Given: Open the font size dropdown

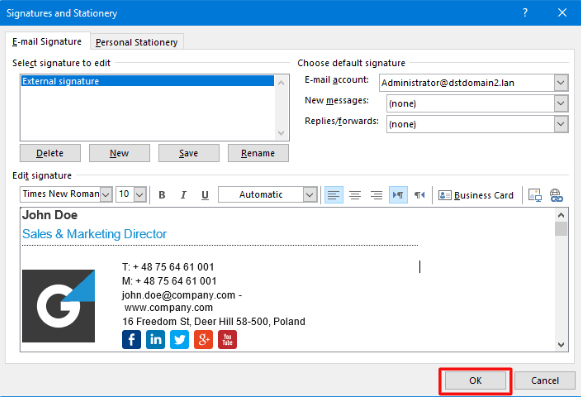Looking at the screenshot, I should click(x=140, y=195).
